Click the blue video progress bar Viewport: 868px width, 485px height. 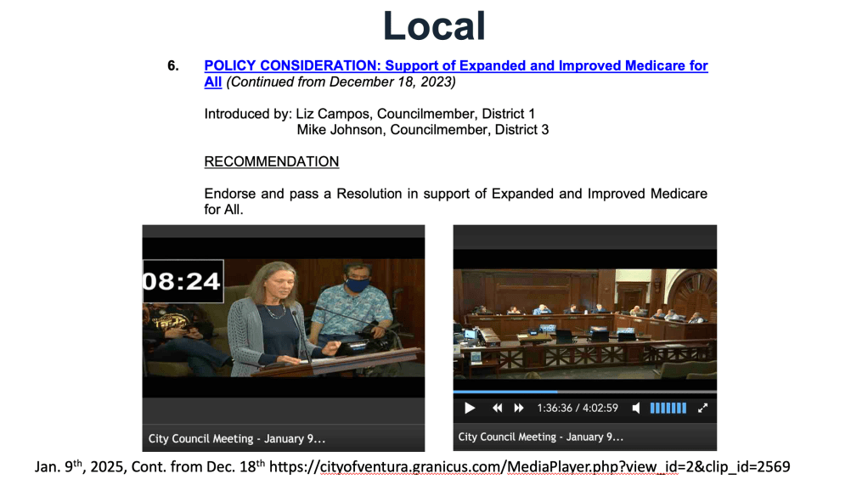[x=504, y=392]
